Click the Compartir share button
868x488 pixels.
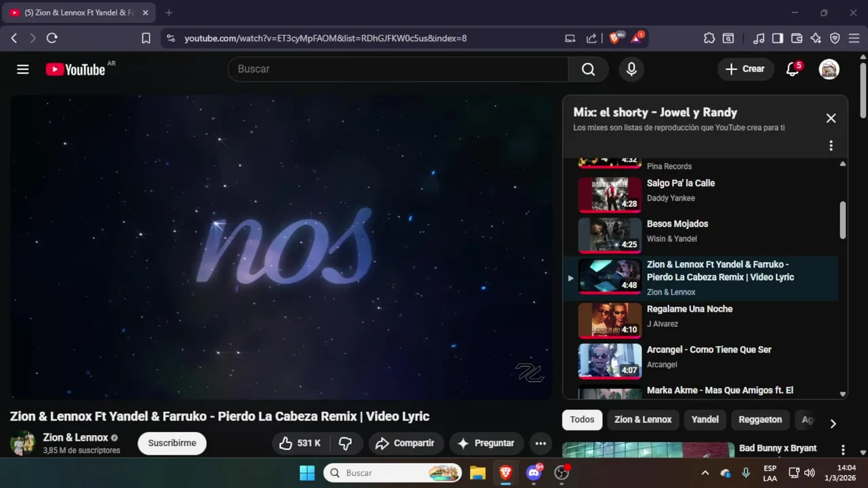(406, 443)
